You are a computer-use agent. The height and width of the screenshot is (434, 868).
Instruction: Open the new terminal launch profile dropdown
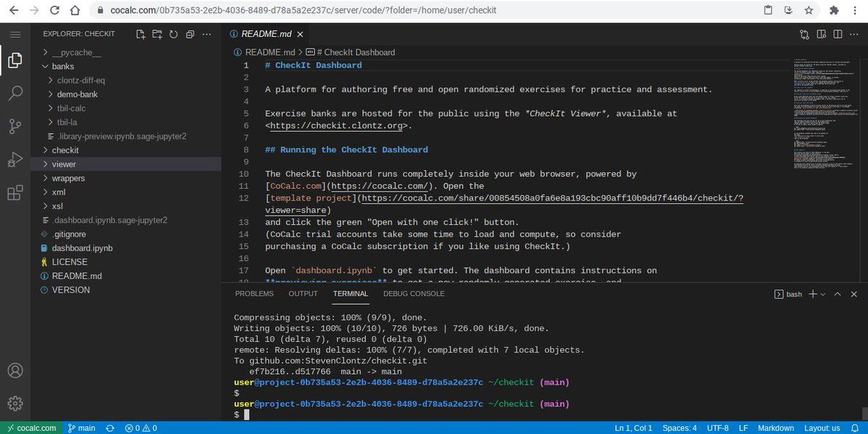(823, 294)
